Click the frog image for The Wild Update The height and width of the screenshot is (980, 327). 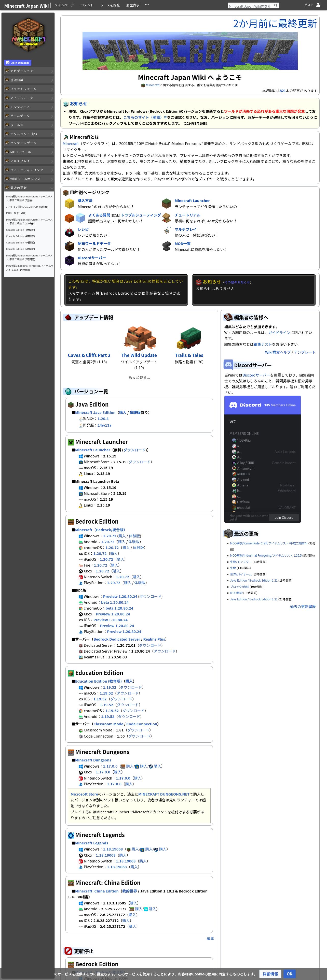pyautogui.click(x=139, y=338)
